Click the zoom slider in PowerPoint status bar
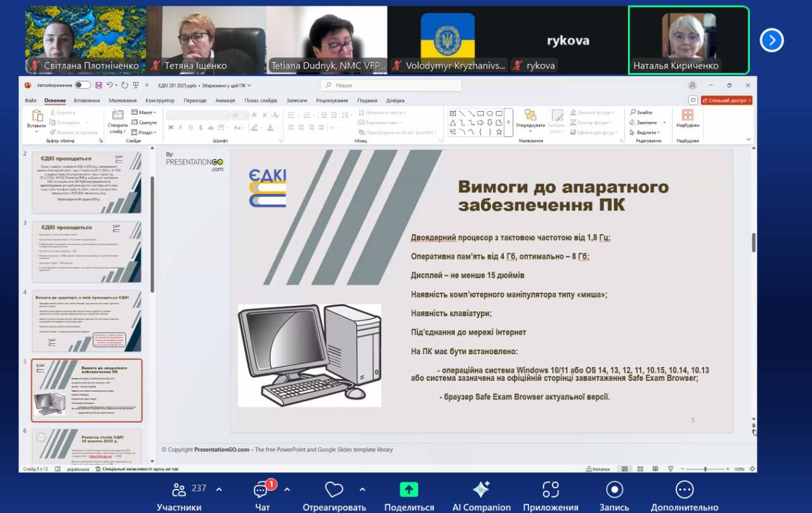 pyautogui.click(x=705, y=469)
